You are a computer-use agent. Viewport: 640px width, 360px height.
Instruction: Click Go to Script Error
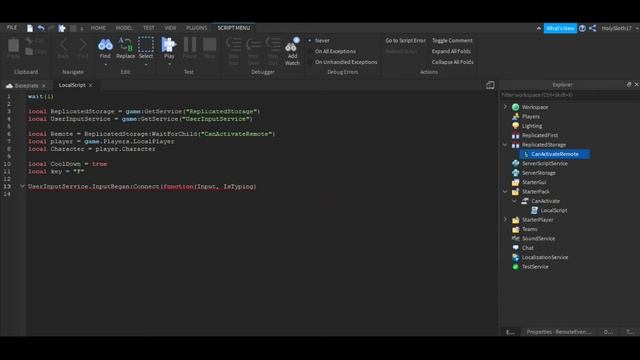click(x=405, y=40)
